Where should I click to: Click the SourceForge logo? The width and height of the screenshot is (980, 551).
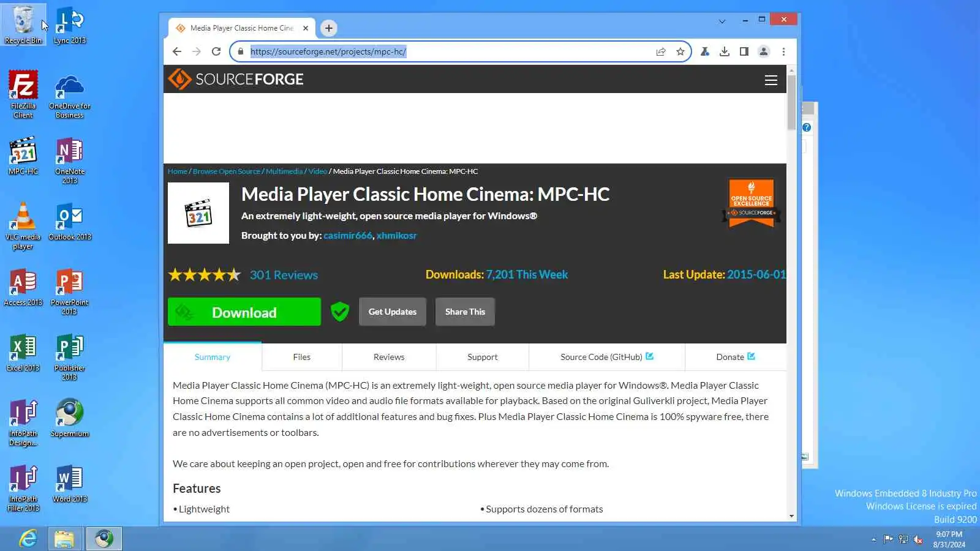236,79
